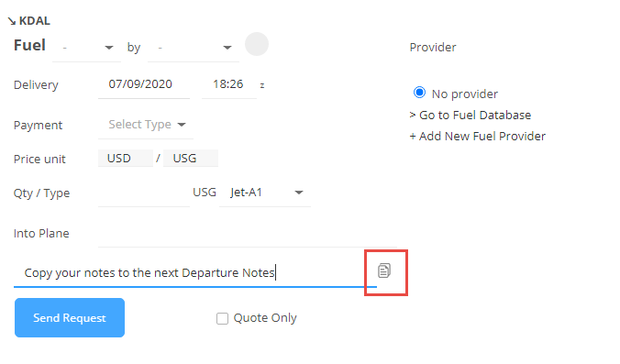The image size is (620, 364).
Task: Click Add New Fuel Provider link
Action: coord(477,136)
